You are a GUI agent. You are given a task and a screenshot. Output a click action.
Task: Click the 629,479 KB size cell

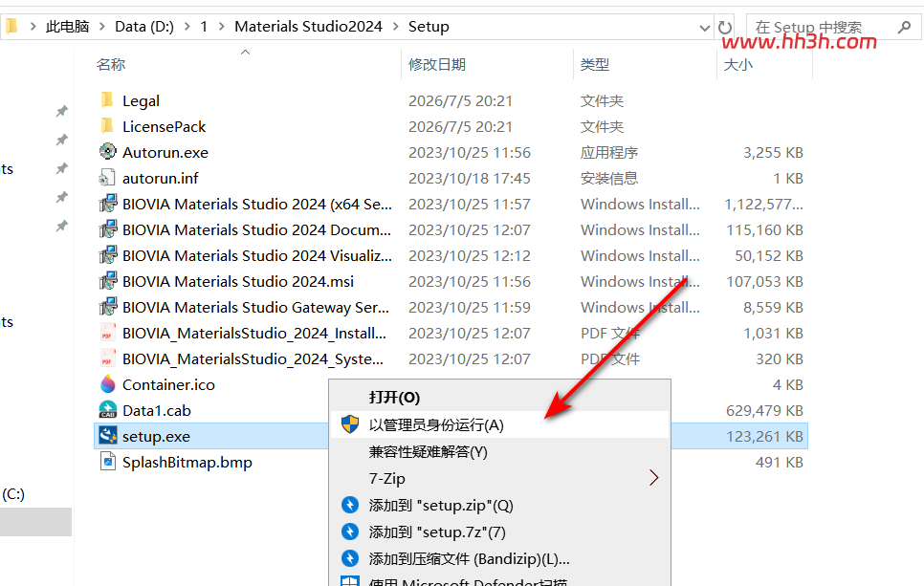[x=764, y=410]
